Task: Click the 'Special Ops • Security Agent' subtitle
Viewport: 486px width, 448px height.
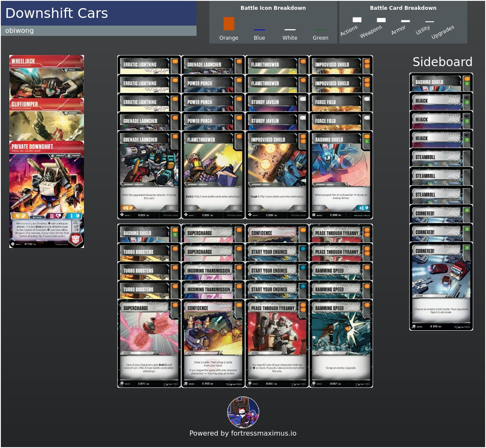Action: click(x=26, y=151)
